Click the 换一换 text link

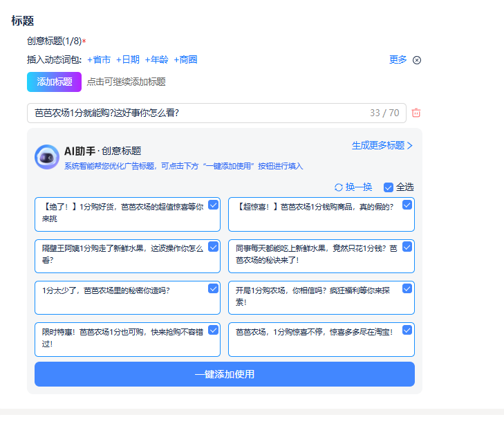359,187
